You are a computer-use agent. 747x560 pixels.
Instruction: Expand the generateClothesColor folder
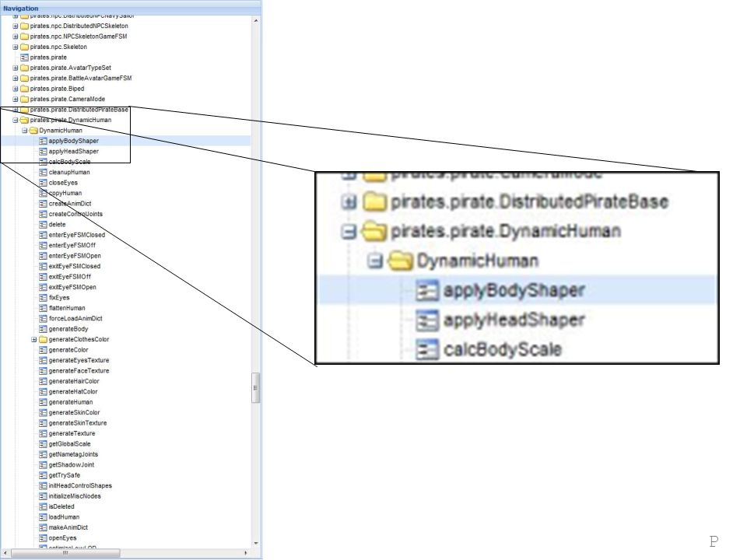coord(33,340)
